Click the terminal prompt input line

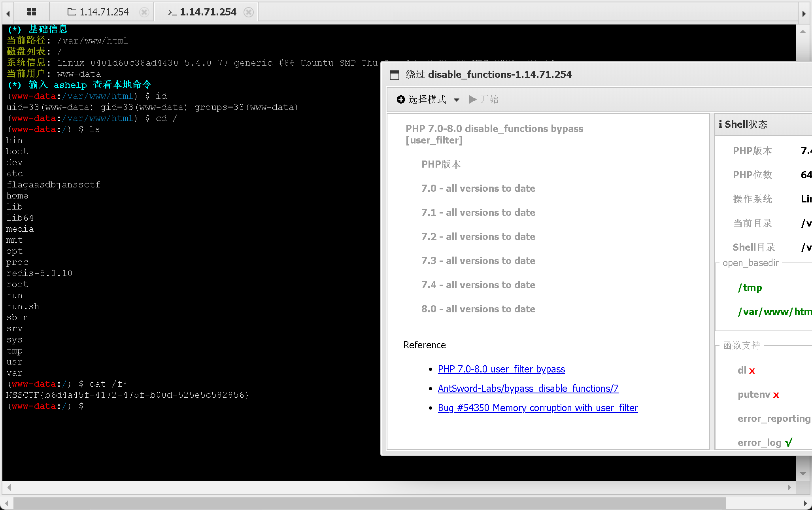pyautogui.click(x=45, y=406)
